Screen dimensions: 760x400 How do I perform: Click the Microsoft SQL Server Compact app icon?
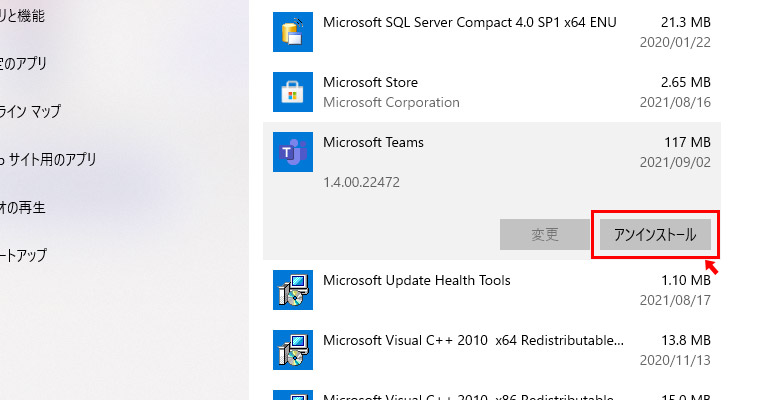pos(293,32)
